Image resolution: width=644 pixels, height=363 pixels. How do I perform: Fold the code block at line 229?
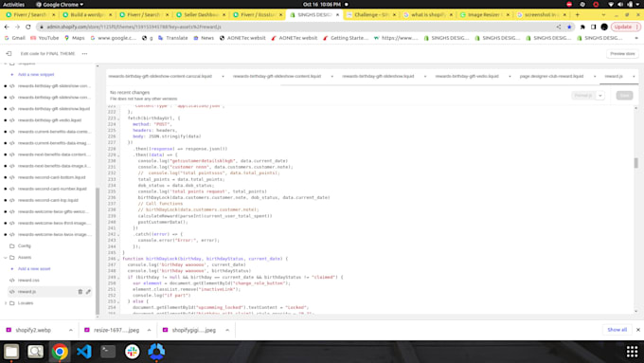tap(118, 155)
